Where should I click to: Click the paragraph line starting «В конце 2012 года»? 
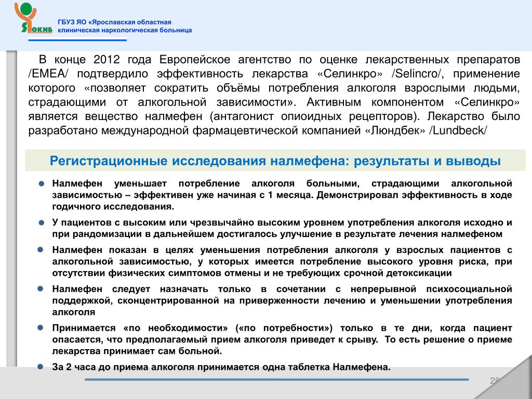pos(280,60)
